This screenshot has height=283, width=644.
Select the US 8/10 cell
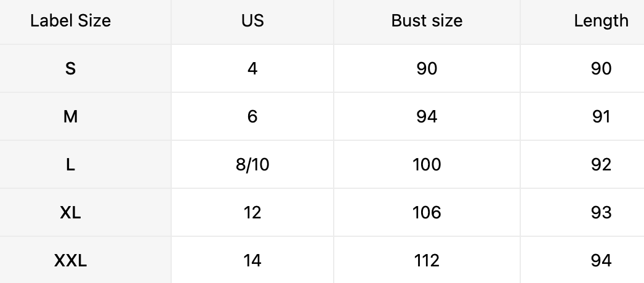pyautogui.click(x=252, y=164)
